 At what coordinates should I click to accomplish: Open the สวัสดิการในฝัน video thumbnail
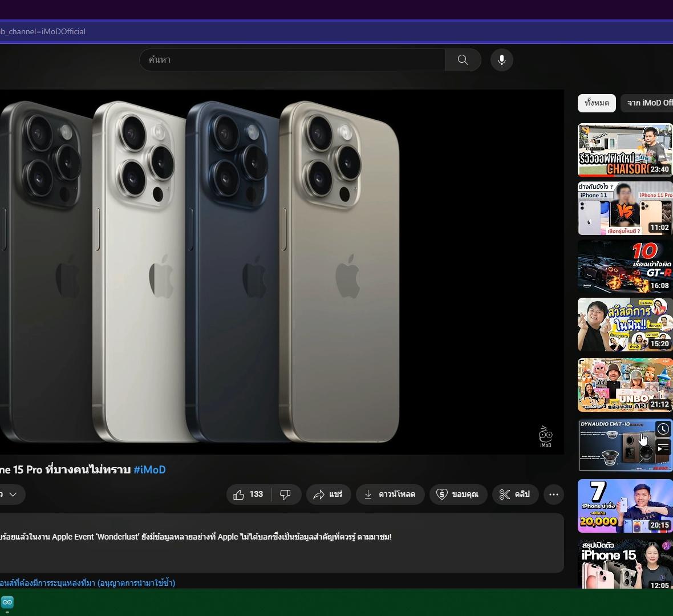point(625,325)
